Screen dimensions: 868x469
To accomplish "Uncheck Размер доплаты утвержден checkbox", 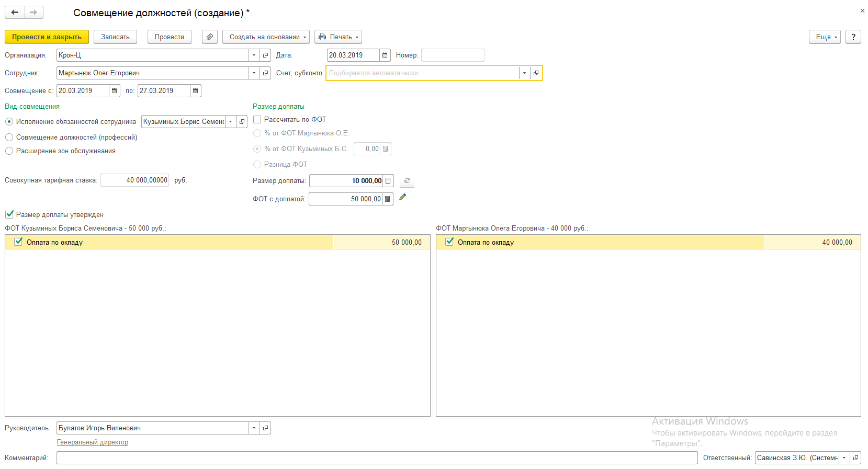I will pyautogui.click(x=9, y=214).
